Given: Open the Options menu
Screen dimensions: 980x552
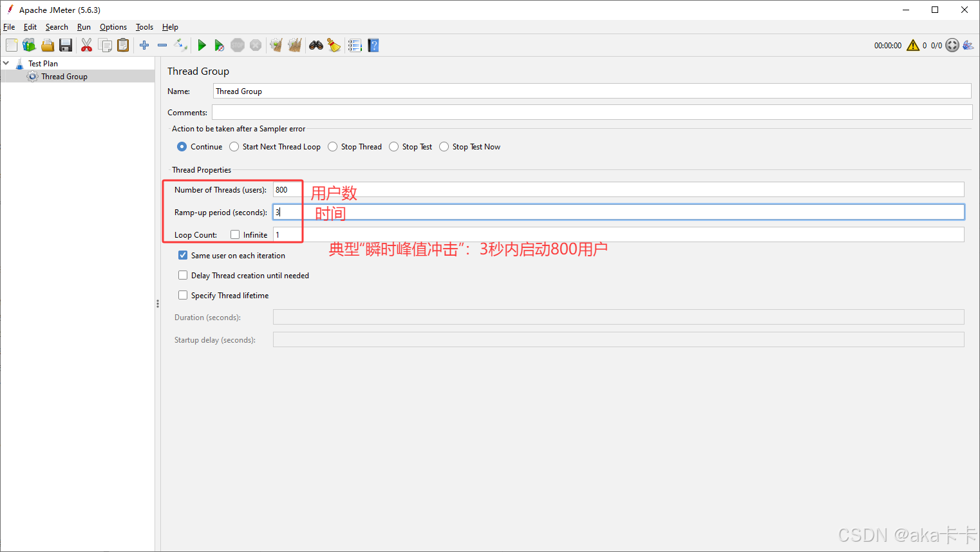Looking at the screenshot, I should pos(113,27).
